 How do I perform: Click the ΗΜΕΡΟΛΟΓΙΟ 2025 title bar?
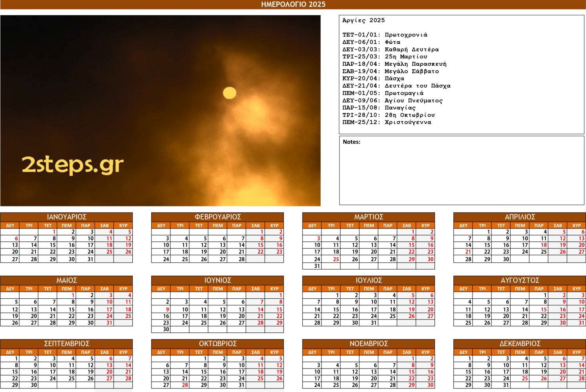click(293, 4)
